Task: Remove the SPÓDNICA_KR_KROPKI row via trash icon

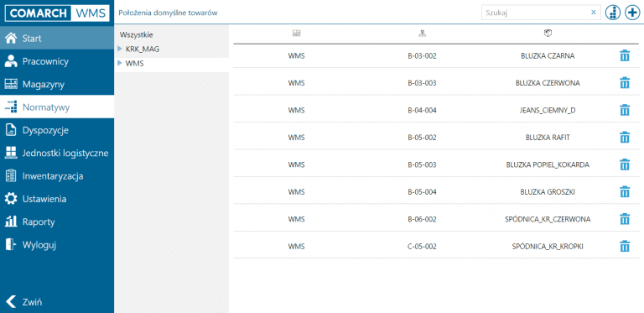Action: coord(624,247)
